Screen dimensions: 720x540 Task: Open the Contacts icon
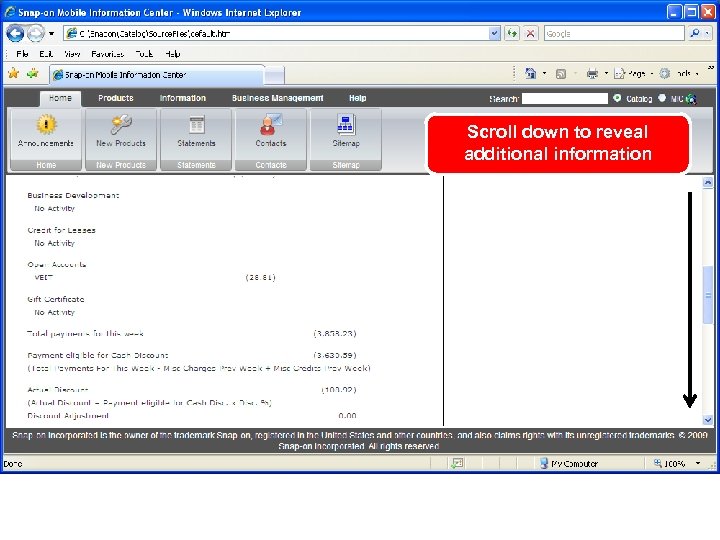271,124
